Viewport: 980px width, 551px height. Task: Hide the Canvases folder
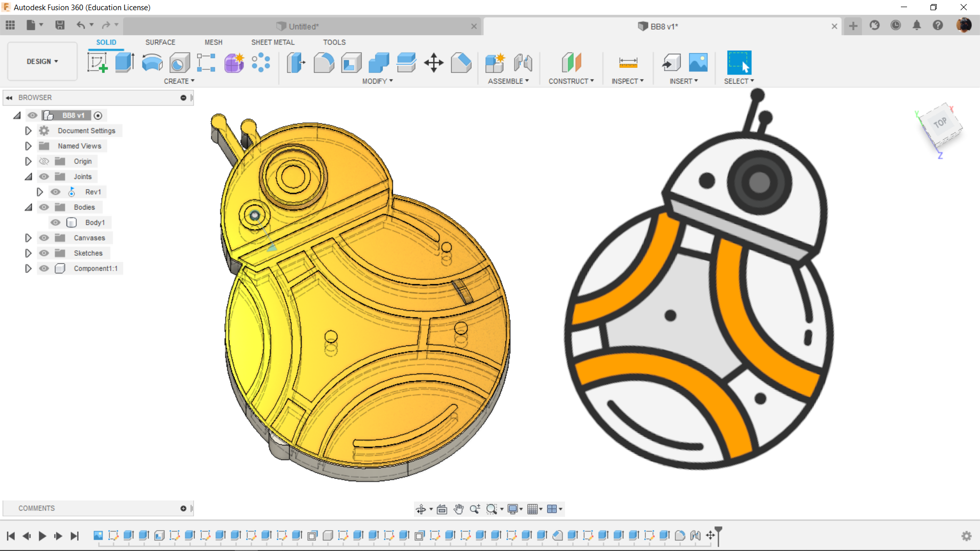tap(44, 238)
